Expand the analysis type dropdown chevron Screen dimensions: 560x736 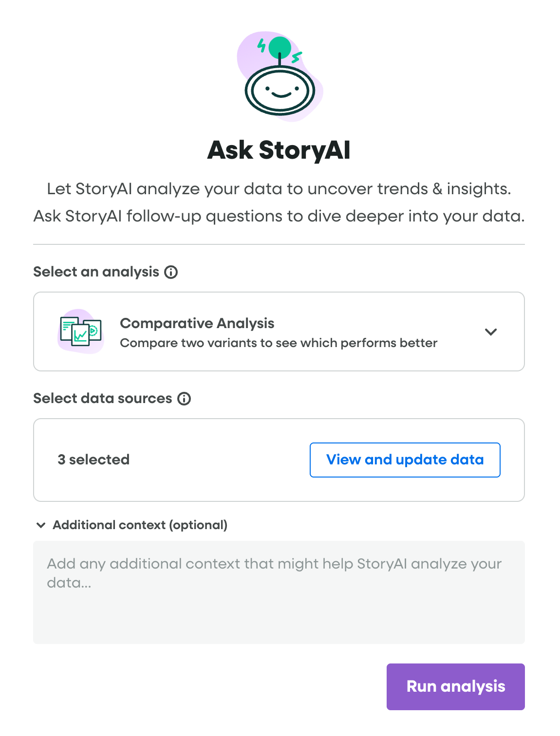pos(491,332)
